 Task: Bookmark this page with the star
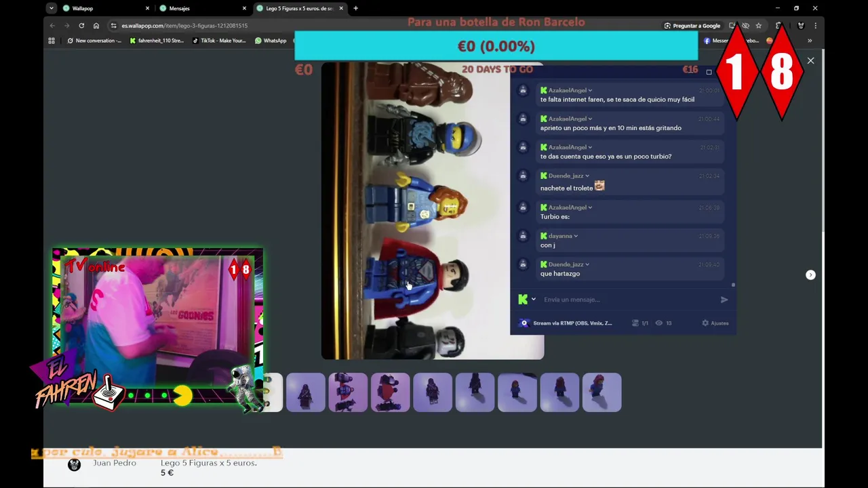pyautogui.click(x=758, y=26)
